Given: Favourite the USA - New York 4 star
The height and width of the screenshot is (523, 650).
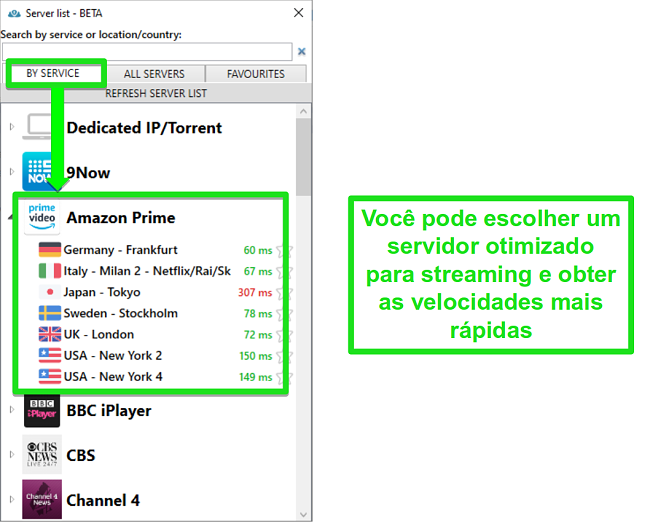Looking at the screenshot, I should tap(284, 377).
